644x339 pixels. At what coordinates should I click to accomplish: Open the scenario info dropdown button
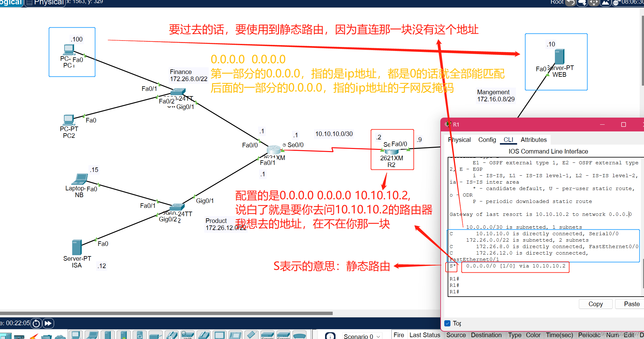tap(330, 336)
